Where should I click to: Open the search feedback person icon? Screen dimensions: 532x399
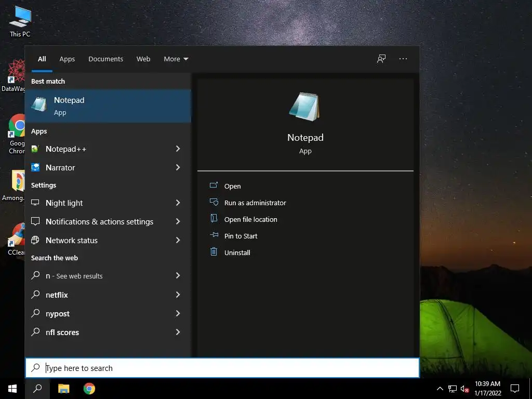(381, 59)
